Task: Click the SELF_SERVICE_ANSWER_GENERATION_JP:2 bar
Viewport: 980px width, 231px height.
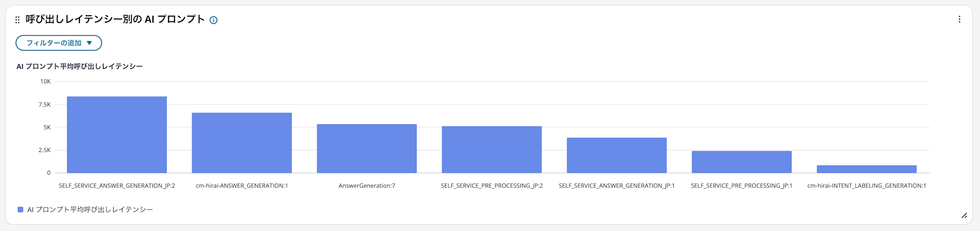Action: pyautogui.click(x=117, y=135)
